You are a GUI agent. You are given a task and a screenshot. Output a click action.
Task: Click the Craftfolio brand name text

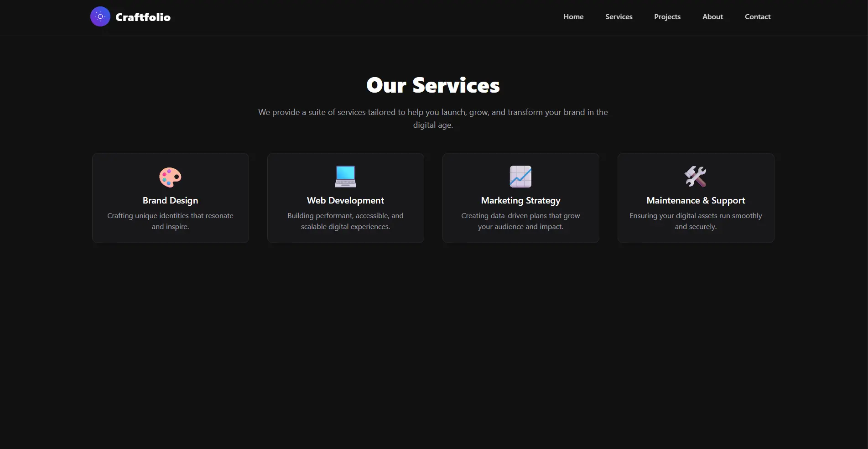143,17
